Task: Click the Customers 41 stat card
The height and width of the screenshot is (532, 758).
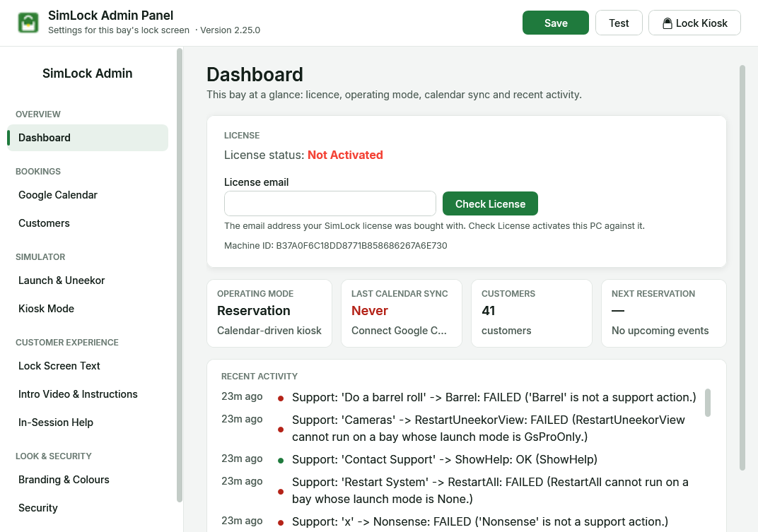Action: [x=531, y=313]
